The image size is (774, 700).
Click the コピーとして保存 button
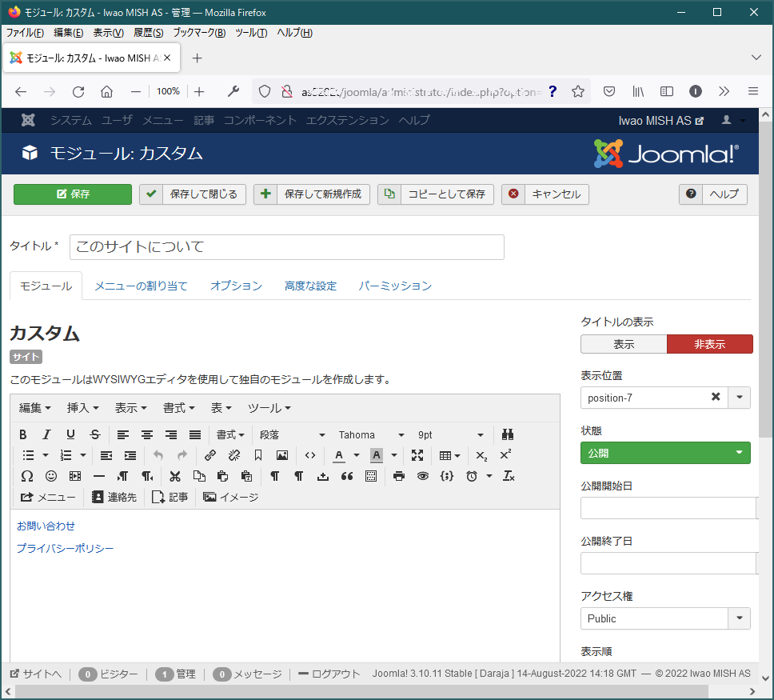point(436,194)
